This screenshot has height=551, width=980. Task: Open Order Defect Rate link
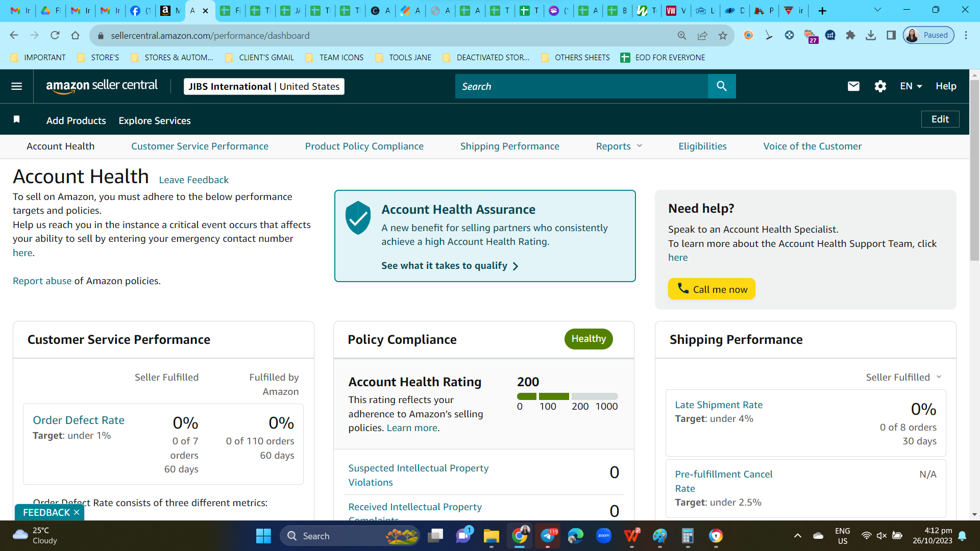point(79,420)
